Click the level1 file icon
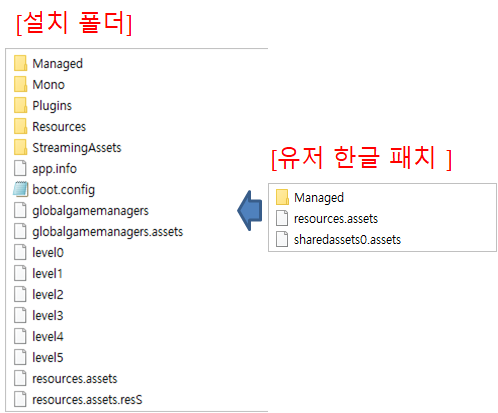 [x=20, y=273]
